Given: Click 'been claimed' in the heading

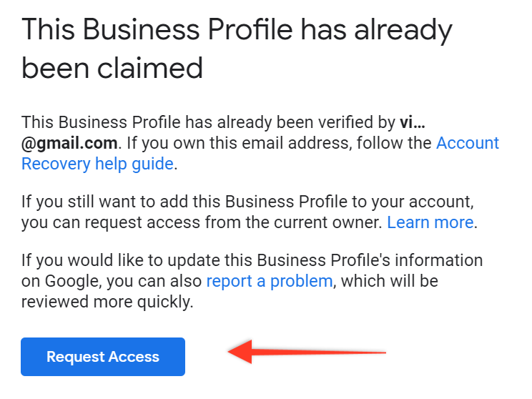Looking at the screenshot, I should pos(112,68).
